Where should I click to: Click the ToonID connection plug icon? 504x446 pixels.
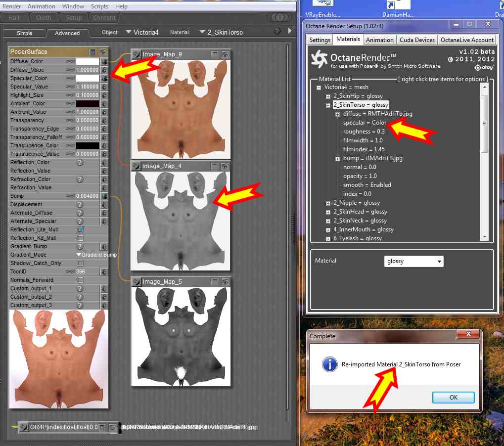pos(104,272)
